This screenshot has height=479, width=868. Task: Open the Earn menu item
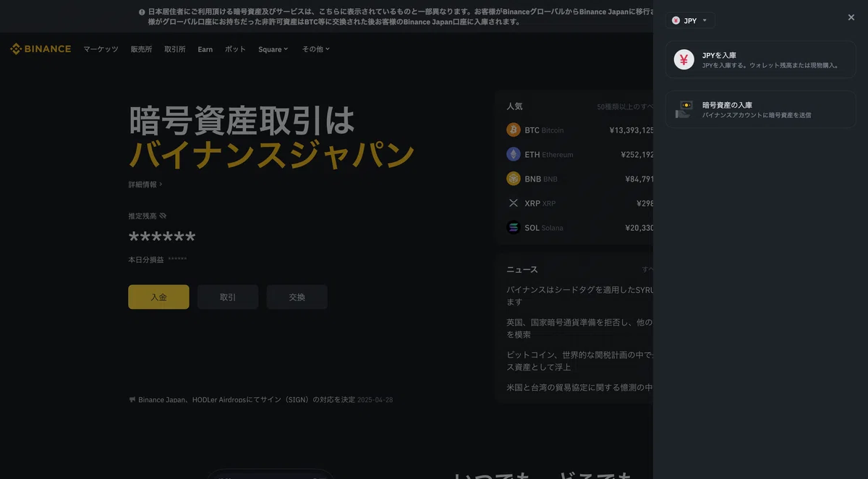205,49
